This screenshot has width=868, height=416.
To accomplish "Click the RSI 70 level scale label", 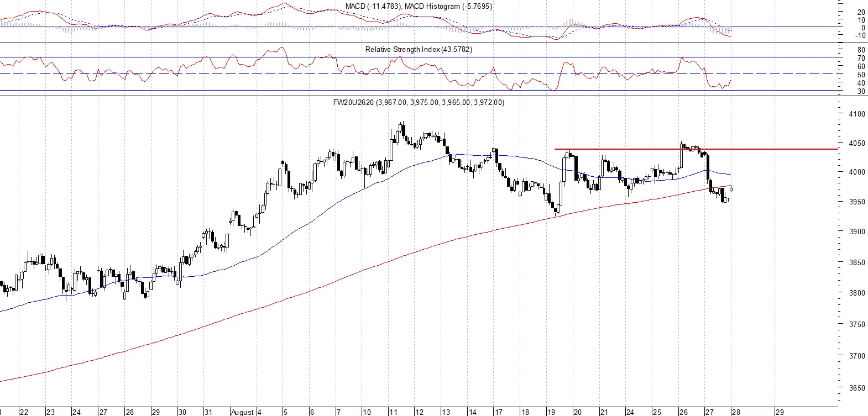I will coord(861,58).
